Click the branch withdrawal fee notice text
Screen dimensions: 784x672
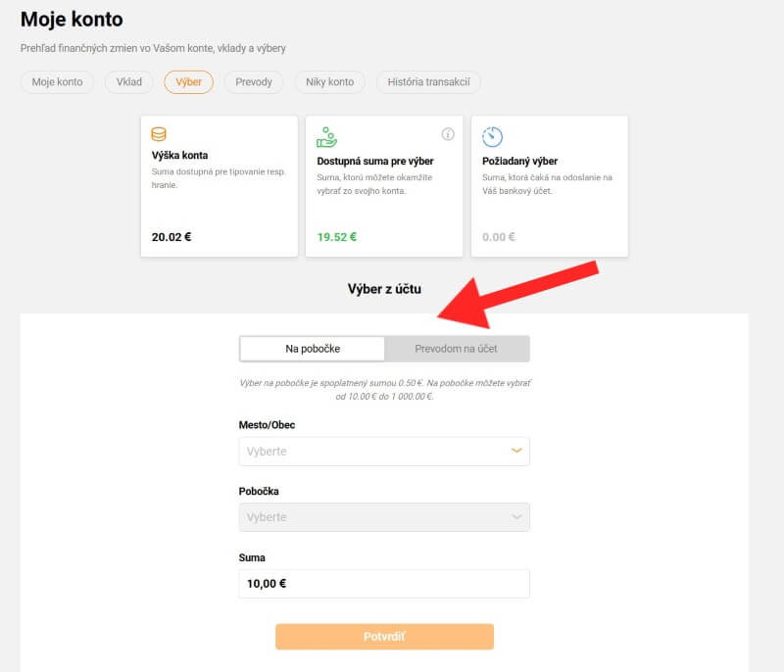click(x=384, y=390)
